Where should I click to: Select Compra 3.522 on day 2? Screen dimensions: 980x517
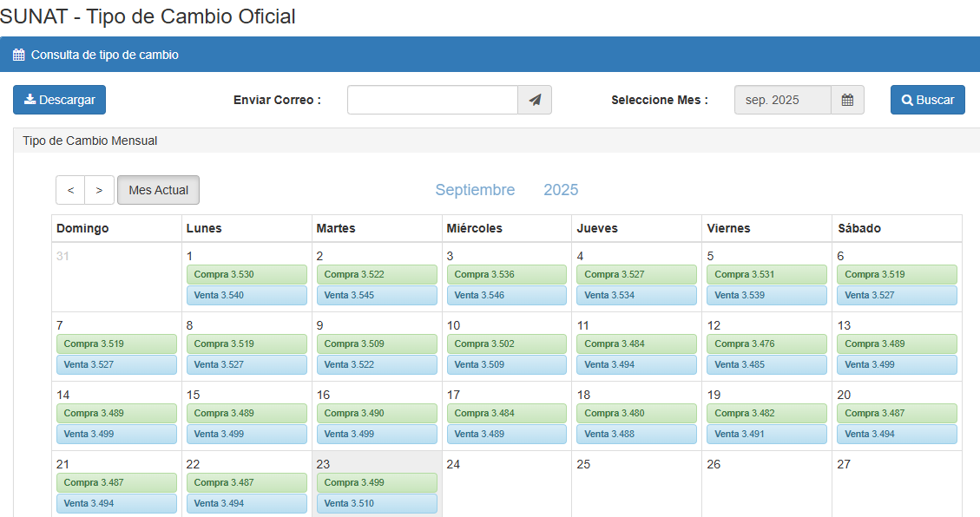377,275
